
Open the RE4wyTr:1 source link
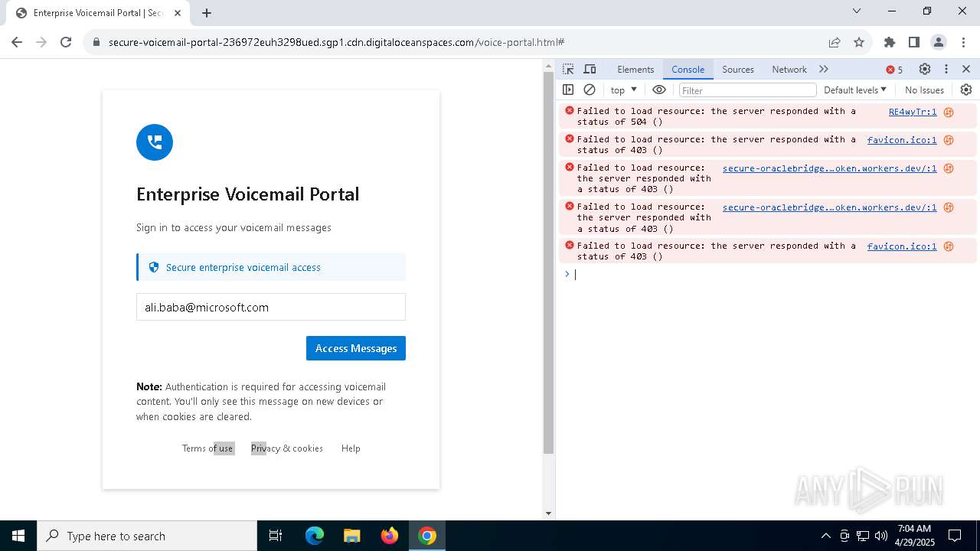[913, 112]
